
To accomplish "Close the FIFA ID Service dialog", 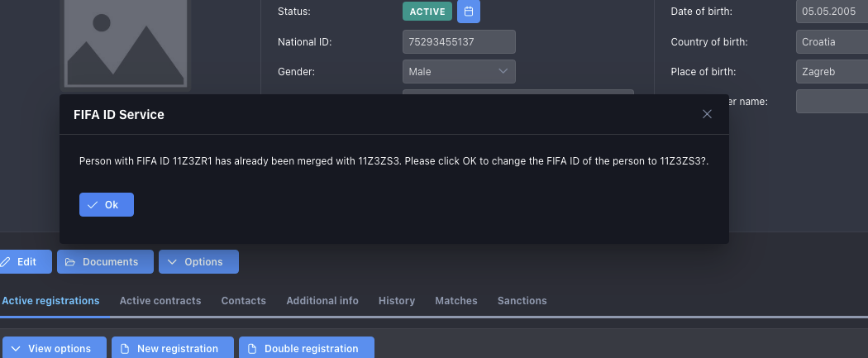I will coord(707,114).
